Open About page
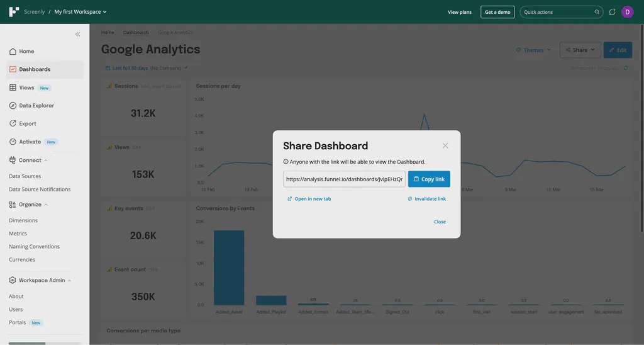This screenshot has height=345, width=644. coord(16,296)
